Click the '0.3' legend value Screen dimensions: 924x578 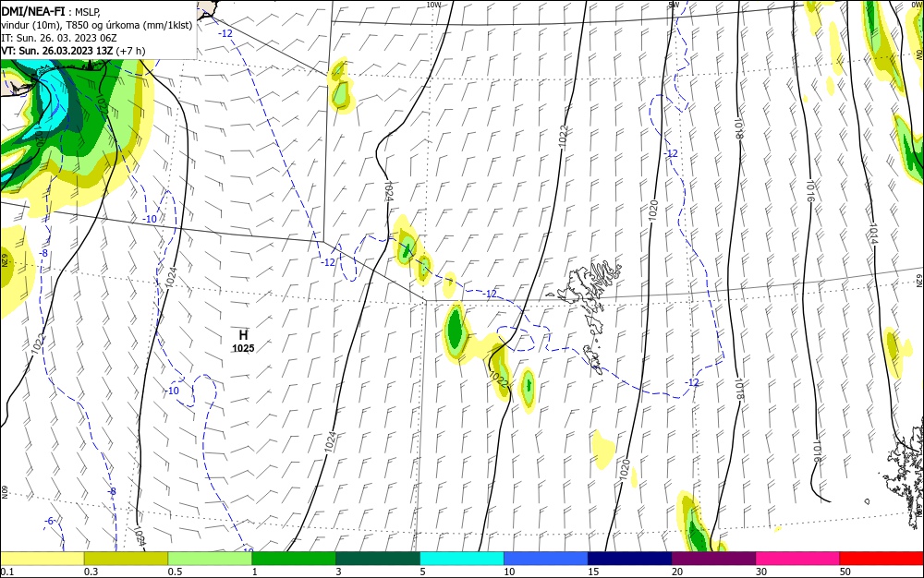click(x=91, y=572)
